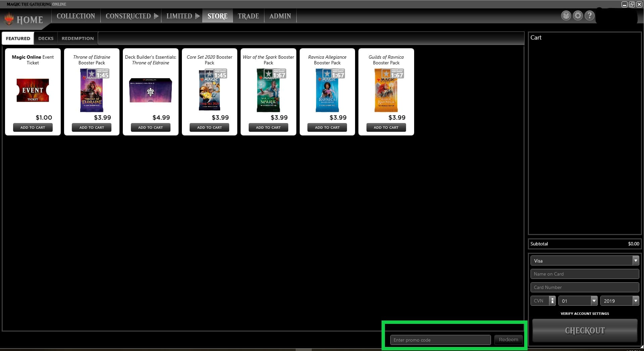Click the Event Ticket product image
The image size is (644, 351).
pos(33,90)
